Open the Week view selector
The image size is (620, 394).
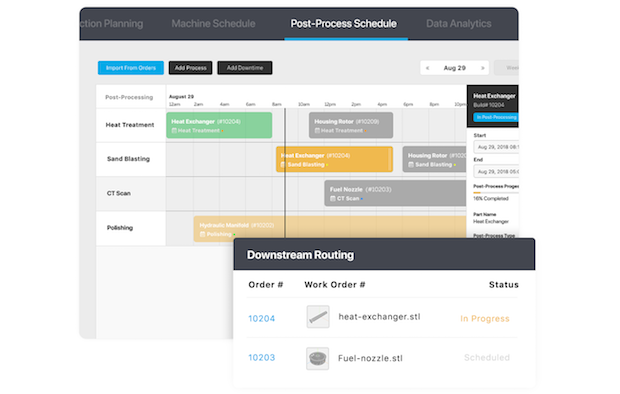tap(507, 68)
